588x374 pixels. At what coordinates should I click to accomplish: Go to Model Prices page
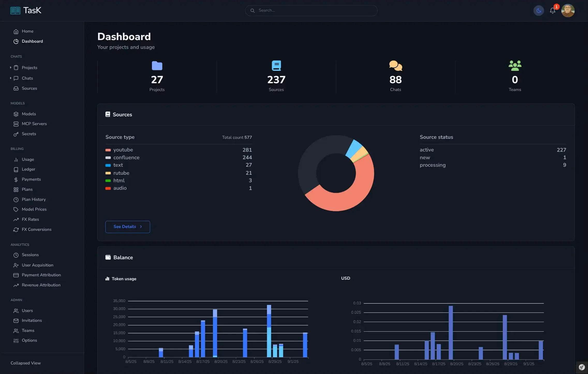[34, 209]
